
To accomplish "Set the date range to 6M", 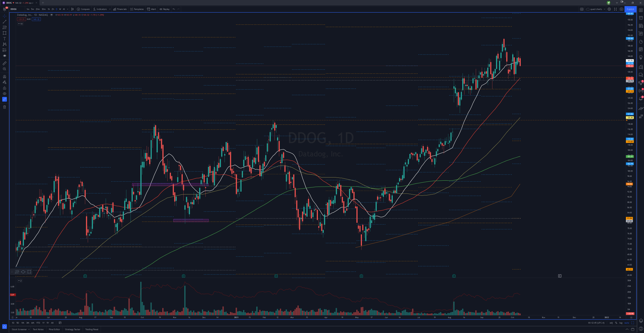I will [33, 323].
